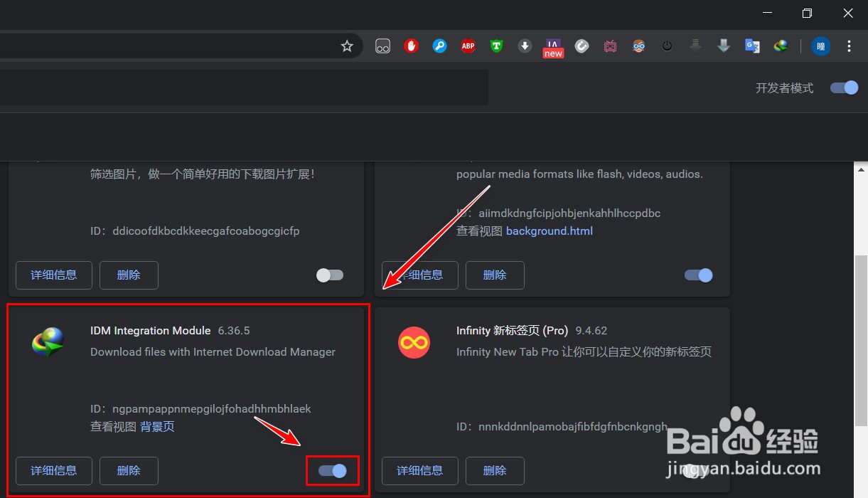
Task: Click 'popular media formats like flash' description
Action: [x=579, y=174]
